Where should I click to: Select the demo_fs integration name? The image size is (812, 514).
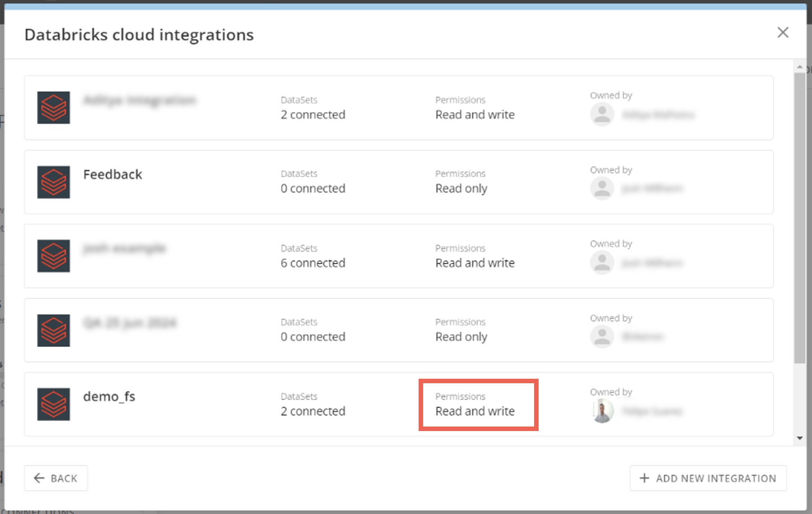(109, 396)
